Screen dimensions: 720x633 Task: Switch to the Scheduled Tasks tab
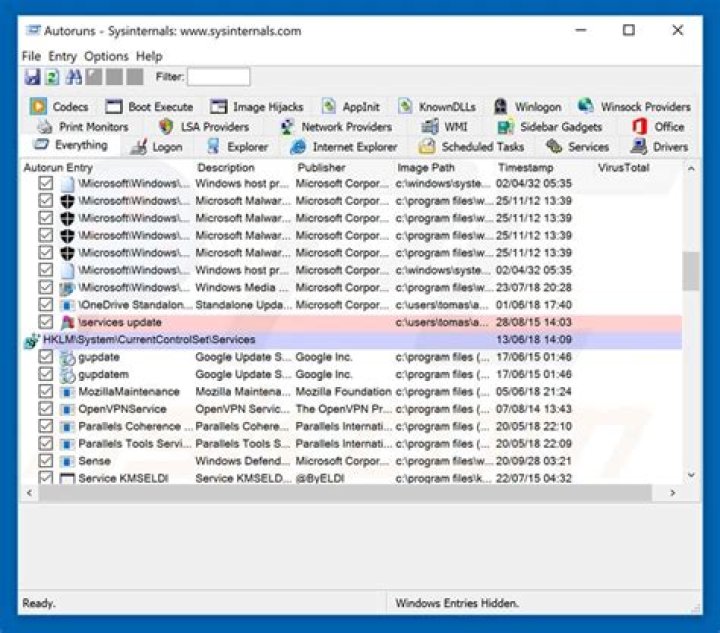[472, 147]
